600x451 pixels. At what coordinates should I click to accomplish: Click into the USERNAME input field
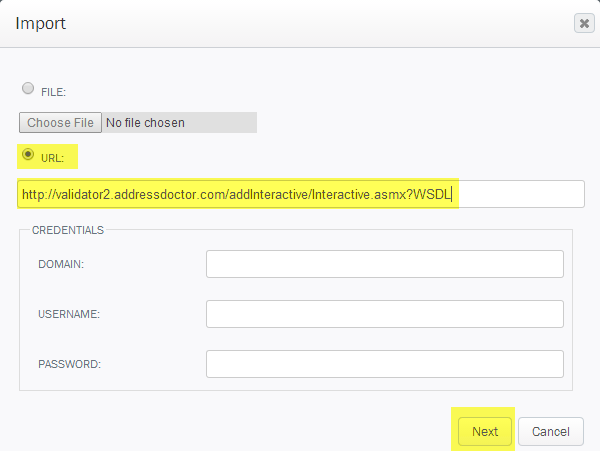click(x=385, y=314)
